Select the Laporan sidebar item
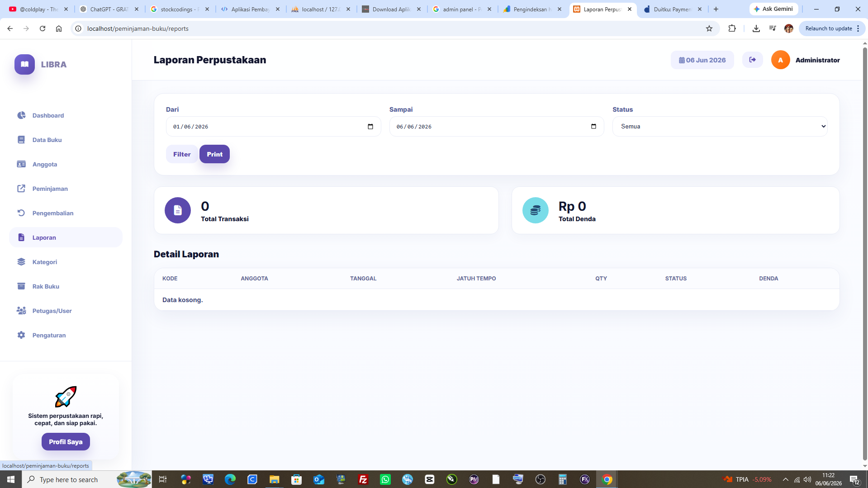Viewport: 868px width, 488px height. pyautogui.click(x=66, y=237)
